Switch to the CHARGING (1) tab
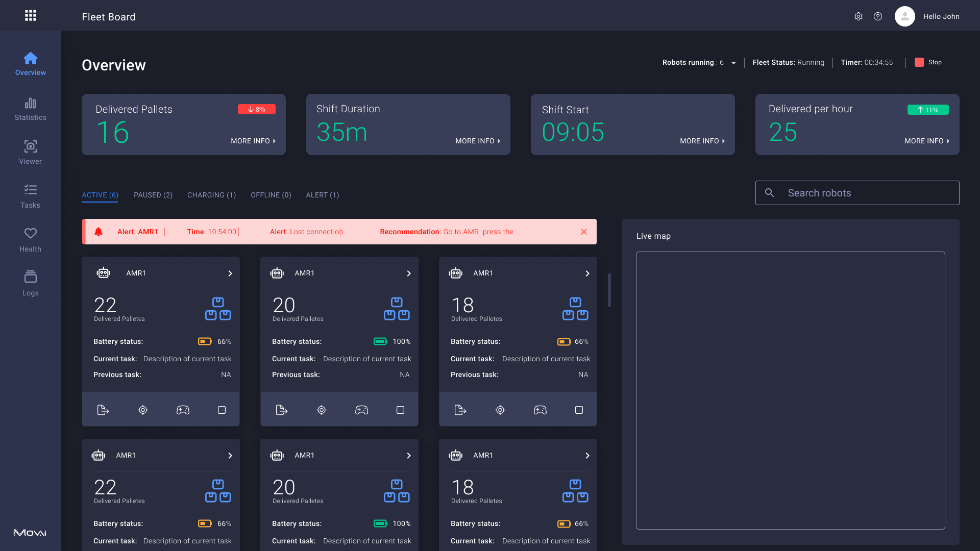Viewport: 980px width, 551px height. (211, 195)
